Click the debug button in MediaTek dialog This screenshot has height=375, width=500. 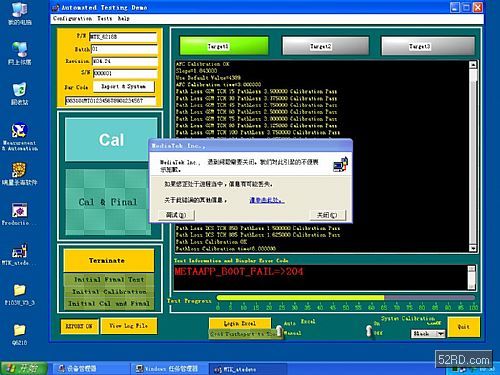click(x=176, y=215)
